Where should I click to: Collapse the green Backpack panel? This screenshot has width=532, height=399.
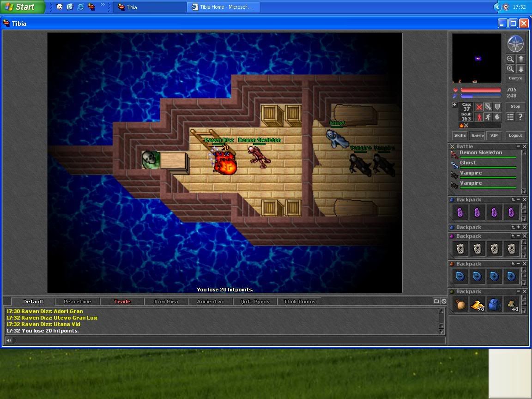point(519,291)
